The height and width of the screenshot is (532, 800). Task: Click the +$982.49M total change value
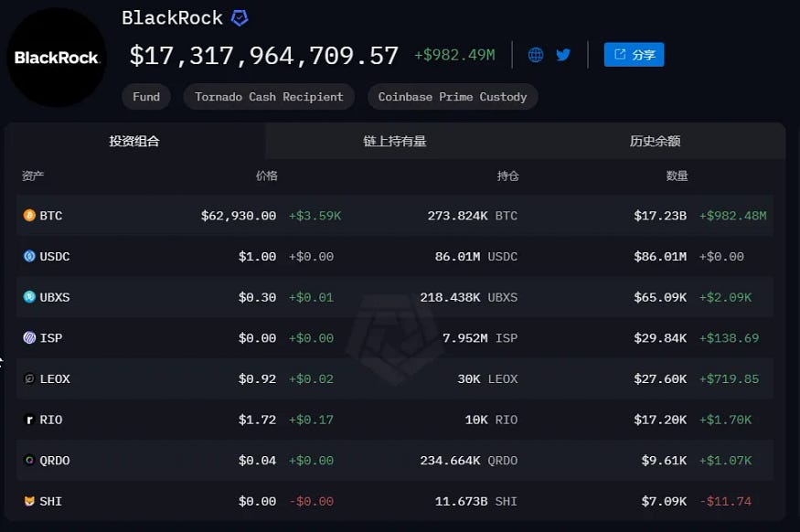[454, 55]
